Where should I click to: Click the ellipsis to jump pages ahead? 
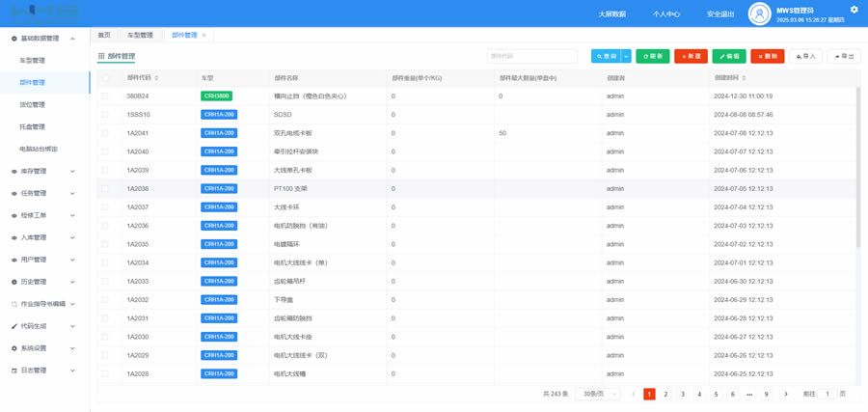tap(749, 394)
